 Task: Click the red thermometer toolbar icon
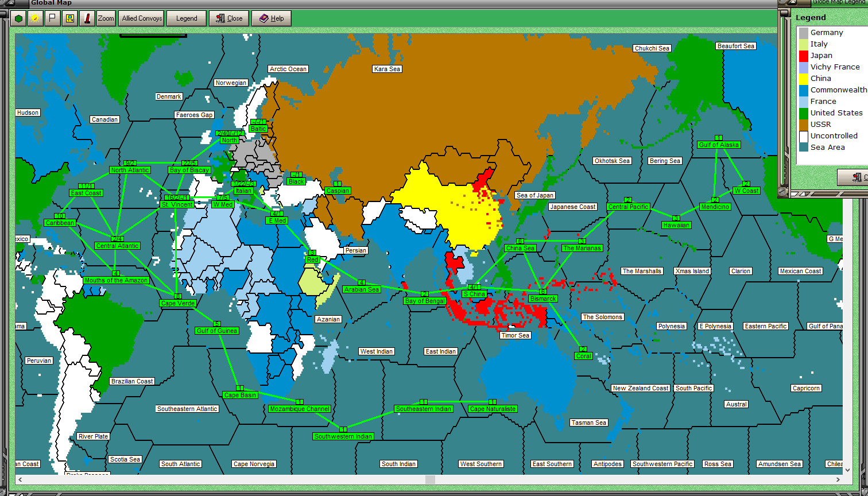coord(87,18)
